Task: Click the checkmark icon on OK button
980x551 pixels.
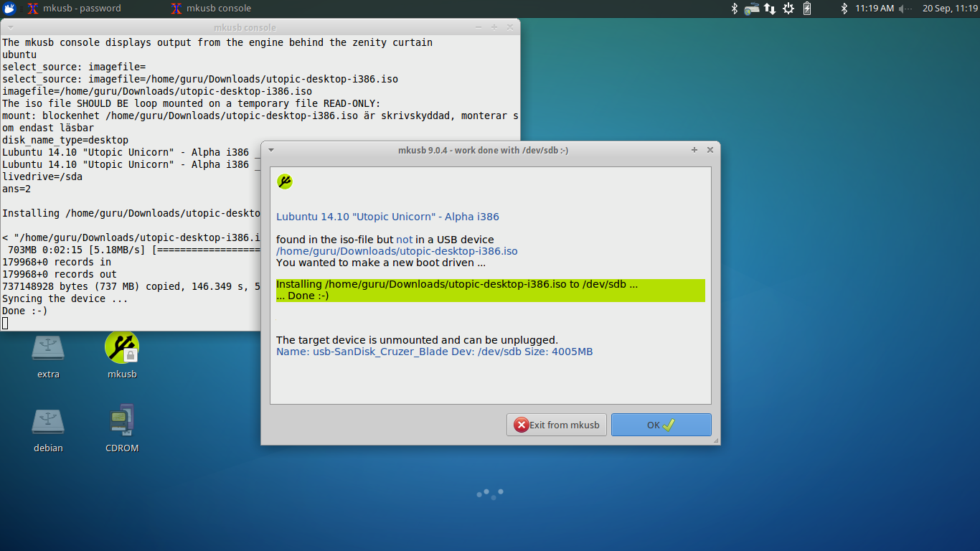Action: click(669, 425)
